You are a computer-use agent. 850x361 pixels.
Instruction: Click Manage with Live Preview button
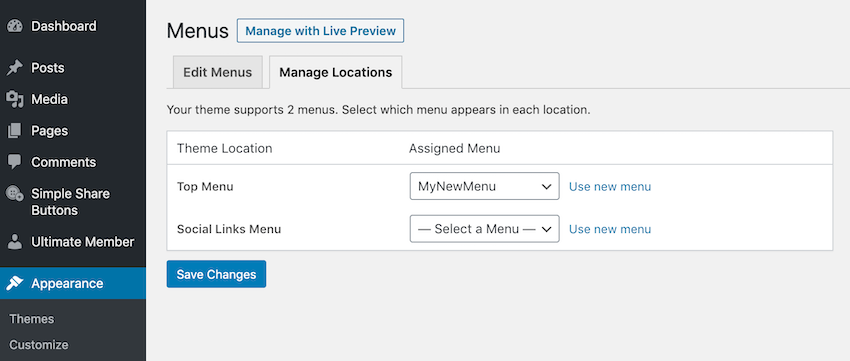(320, 31)
